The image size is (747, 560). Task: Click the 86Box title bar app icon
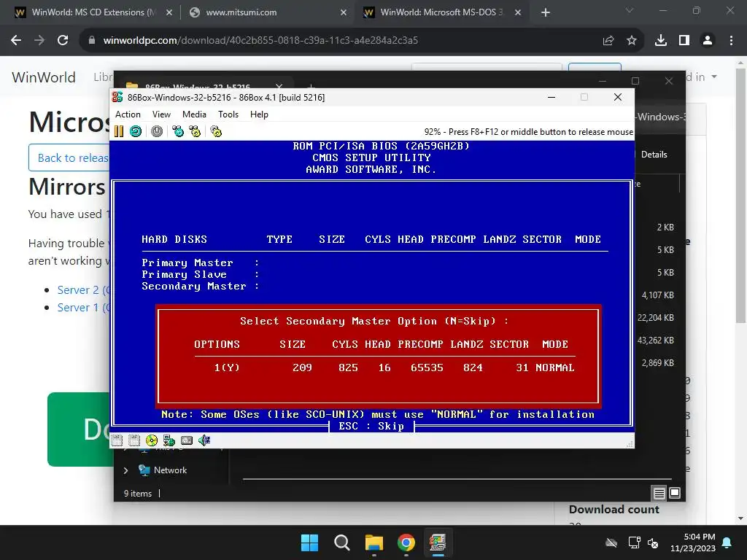tap(117, 97)
